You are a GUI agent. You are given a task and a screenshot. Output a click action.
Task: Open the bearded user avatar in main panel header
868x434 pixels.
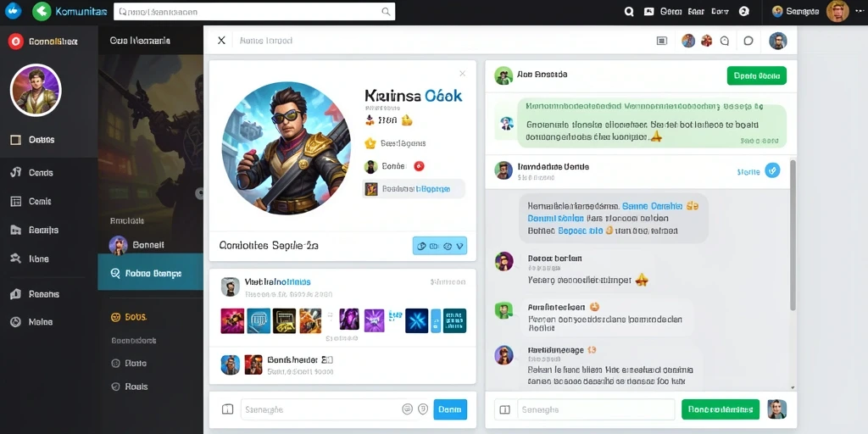(778, 41)
